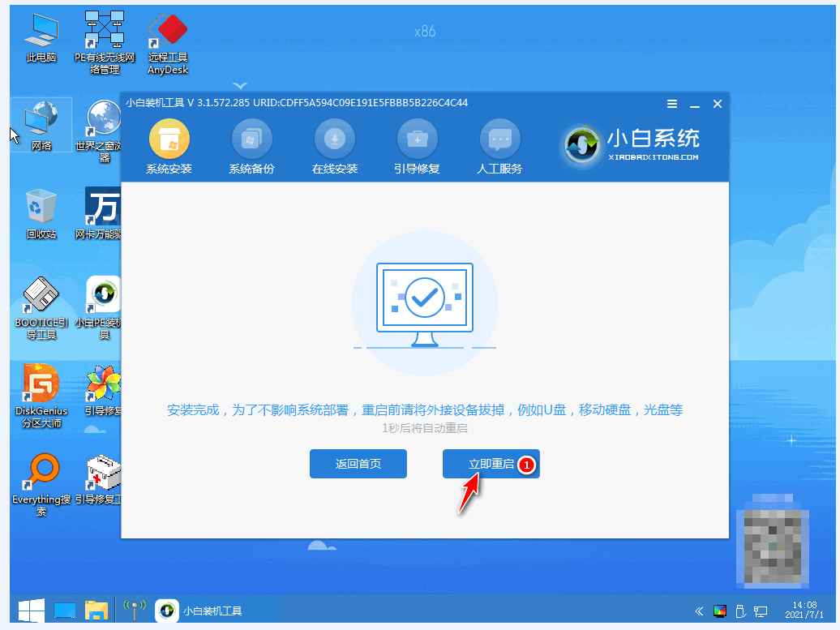Open the 系统安装 tab icon
The image size is (840, 630).
169,139
